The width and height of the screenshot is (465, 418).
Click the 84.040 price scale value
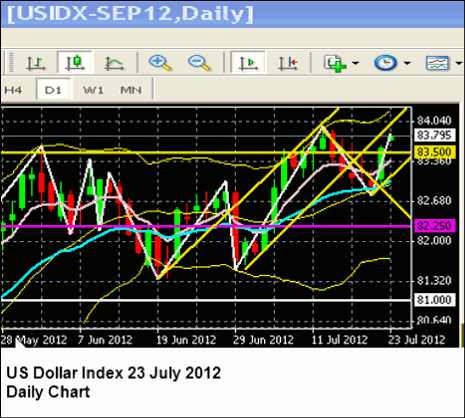point(434,120)
